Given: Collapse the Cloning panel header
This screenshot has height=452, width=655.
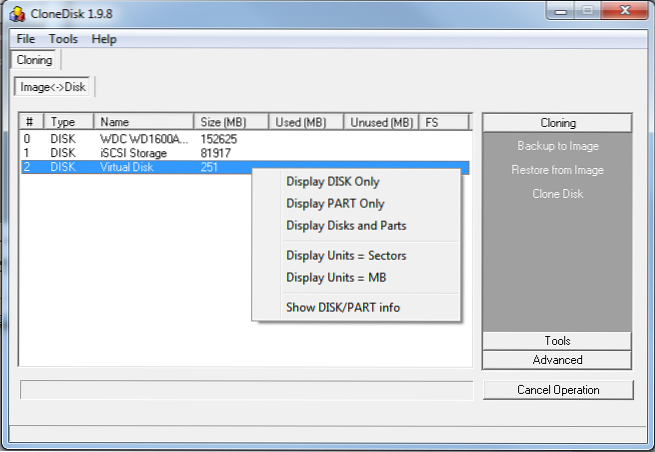Looking at the screenshot, I should click(x=557, y=123).
